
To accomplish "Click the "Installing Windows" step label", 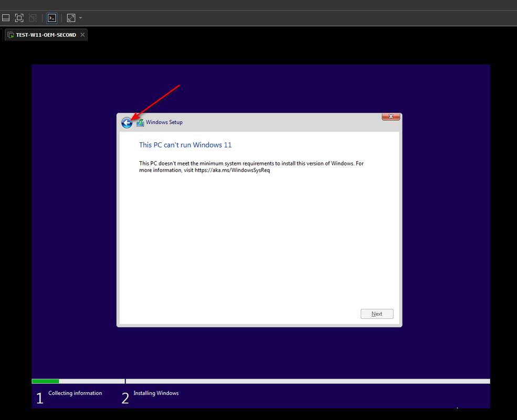I will [x=156, y=393].
